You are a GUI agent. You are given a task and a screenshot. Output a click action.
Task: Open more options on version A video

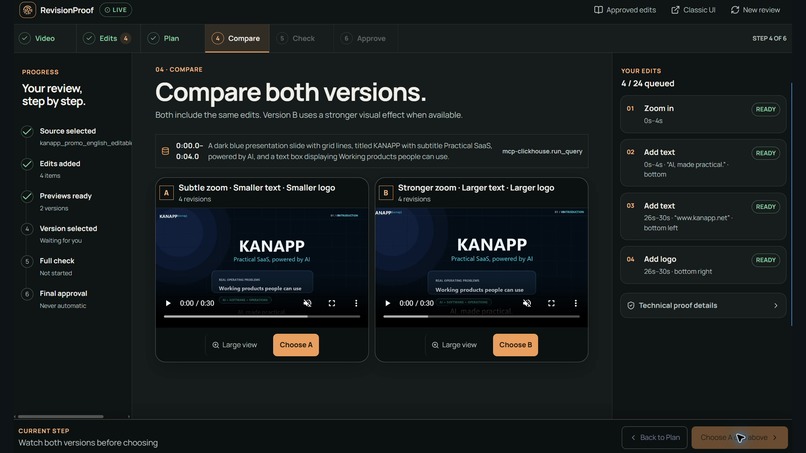(356, 303)
